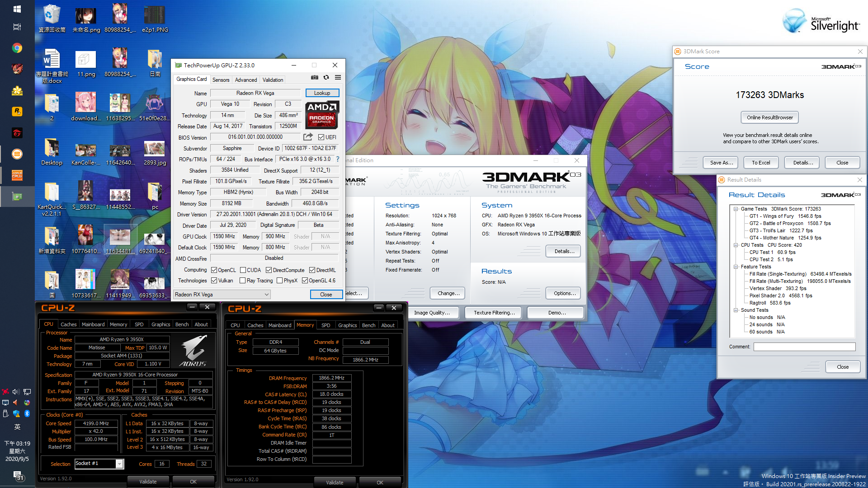The width and height of the screenshot is (868, 488).
Task: Click the volume icon in system tray
Action: (16, 392)
